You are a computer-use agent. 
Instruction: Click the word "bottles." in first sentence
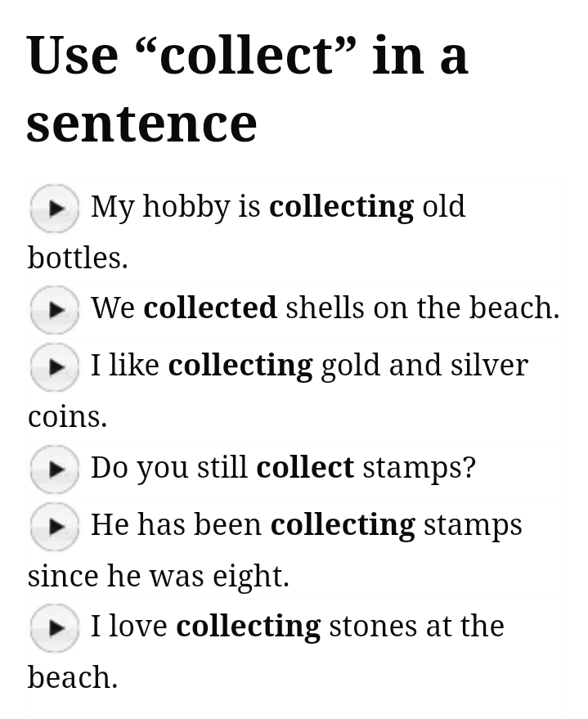78,258
